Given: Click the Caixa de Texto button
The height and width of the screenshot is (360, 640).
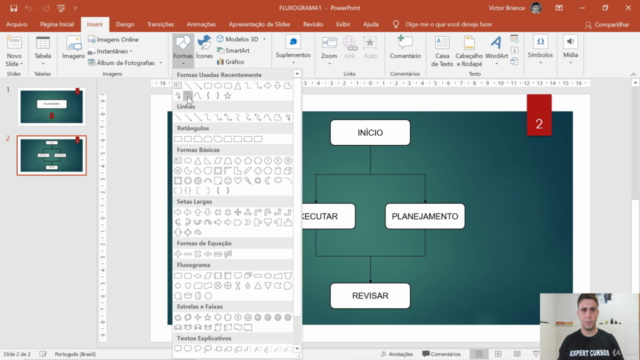Looking at the screenshot, I should [x=442, y=51].
